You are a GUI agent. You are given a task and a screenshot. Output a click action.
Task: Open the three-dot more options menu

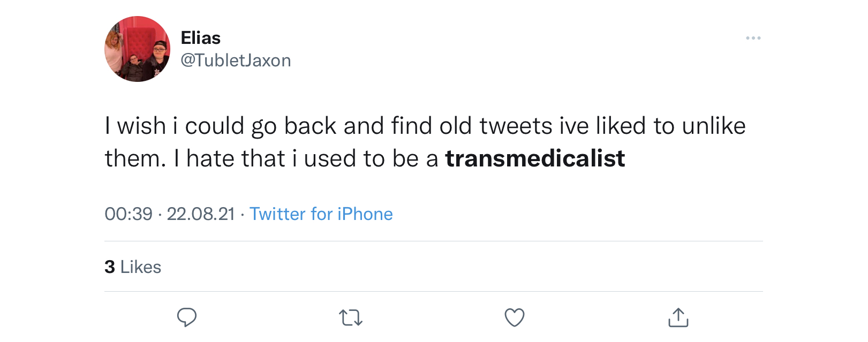(753, 38)
